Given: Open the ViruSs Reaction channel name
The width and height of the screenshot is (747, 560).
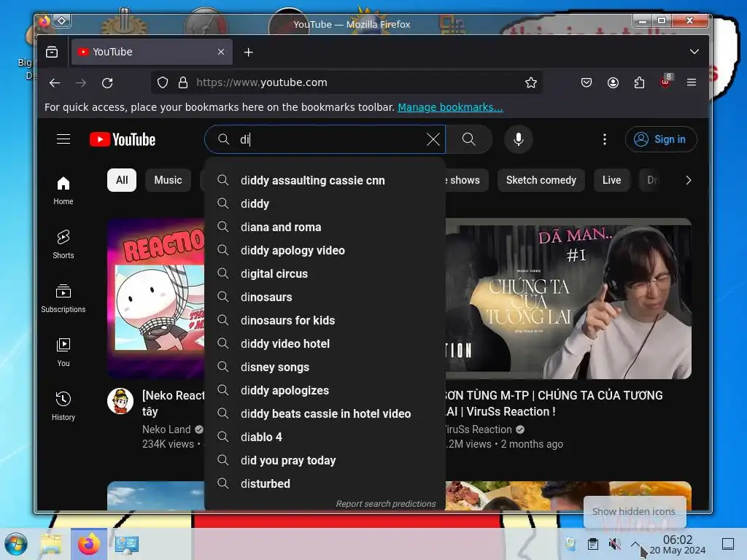Looking at the screenshot, I should 479,429.
